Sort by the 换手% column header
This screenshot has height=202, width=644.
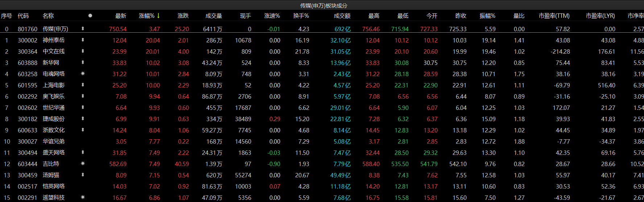301,16
